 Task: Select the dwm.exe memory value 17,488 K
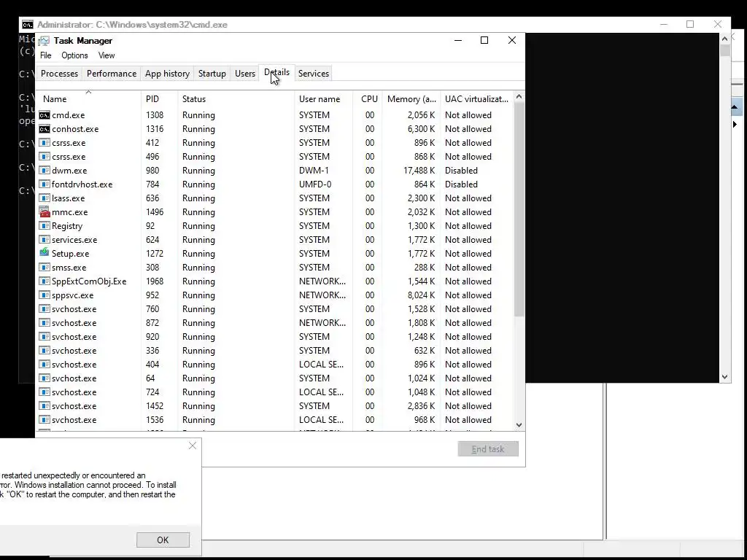[419, 171]
